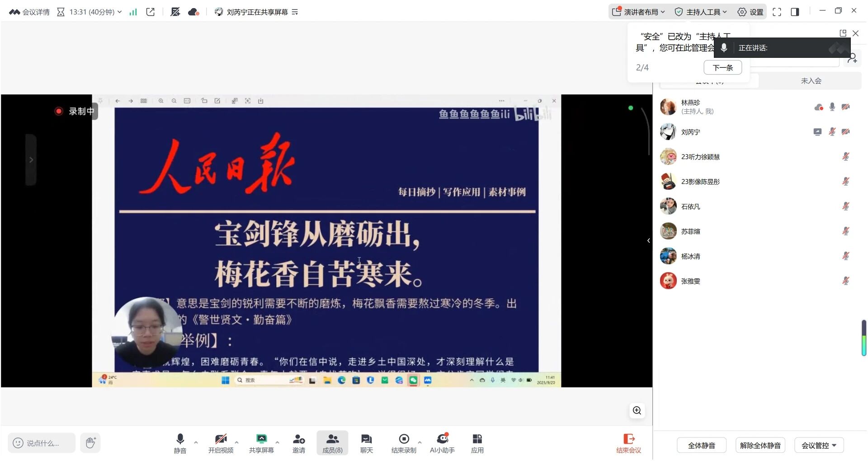Open AI小助手 assistant
This screenshot has height=461, width=868.
click(x=442, y=442)
